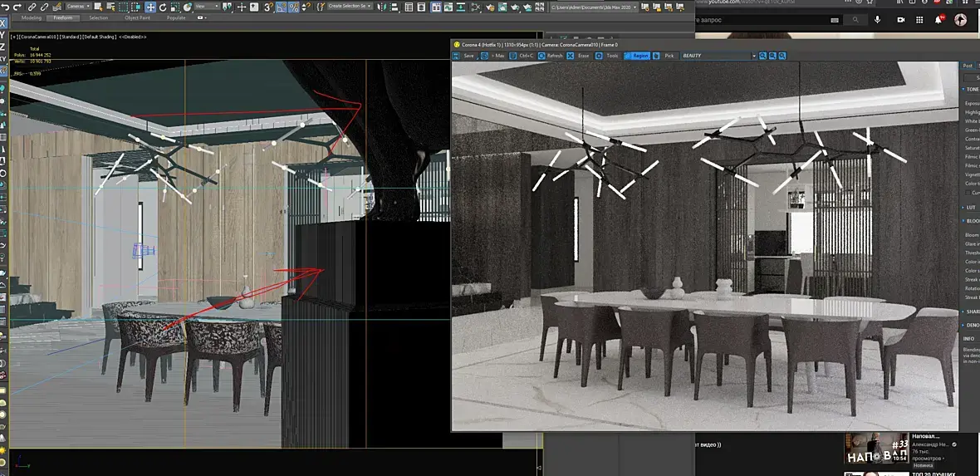Click the YouTube voice search microphone
This screenshot has height=476, width=980.
coord(877,19)
